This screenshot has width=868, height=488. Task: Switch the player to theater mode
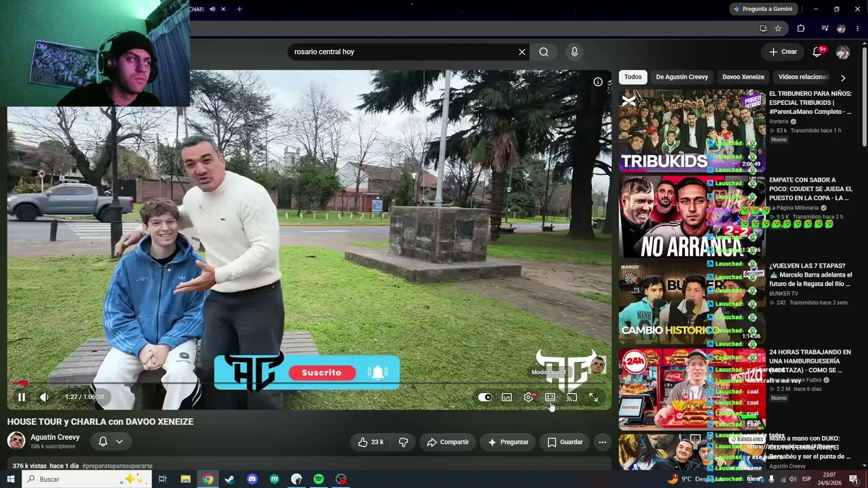[550, 397]
